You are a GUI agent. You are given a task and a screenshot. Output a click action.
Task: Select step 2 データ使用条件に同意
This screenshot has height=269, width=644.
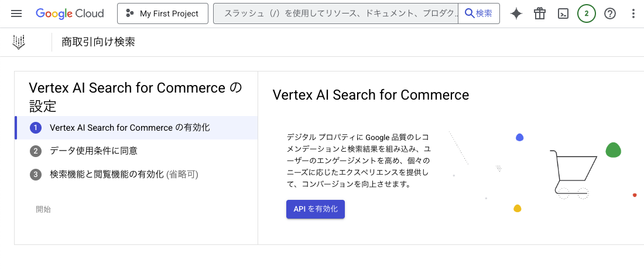tap(136, 151)
